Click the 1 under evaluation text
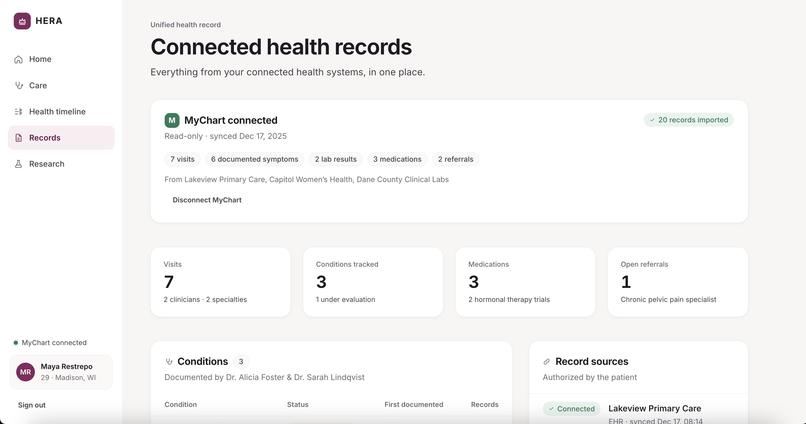 coord(345,300)
